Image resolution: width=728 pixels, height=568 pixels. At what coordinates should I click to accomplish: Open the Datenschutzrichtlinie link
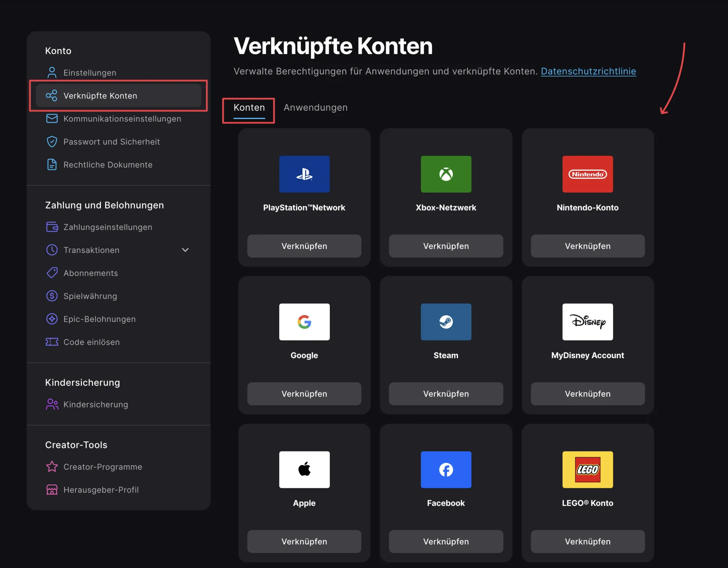click(588, 71)
